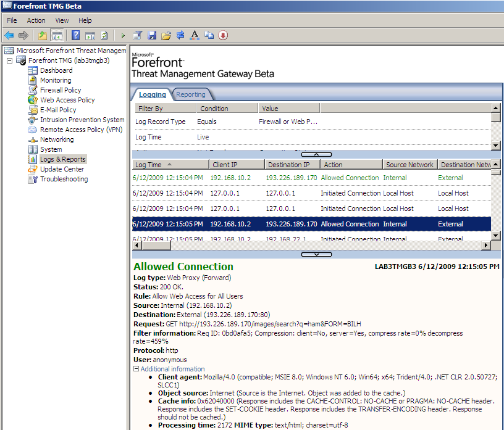504x430 pixels.
Task: Open the View menu
Action: pos(62,20)
